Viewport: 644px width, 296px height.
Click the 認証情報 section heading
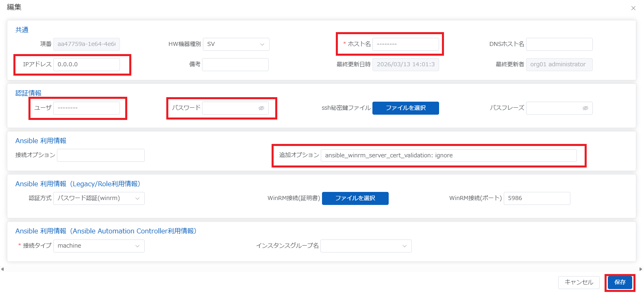28,93
